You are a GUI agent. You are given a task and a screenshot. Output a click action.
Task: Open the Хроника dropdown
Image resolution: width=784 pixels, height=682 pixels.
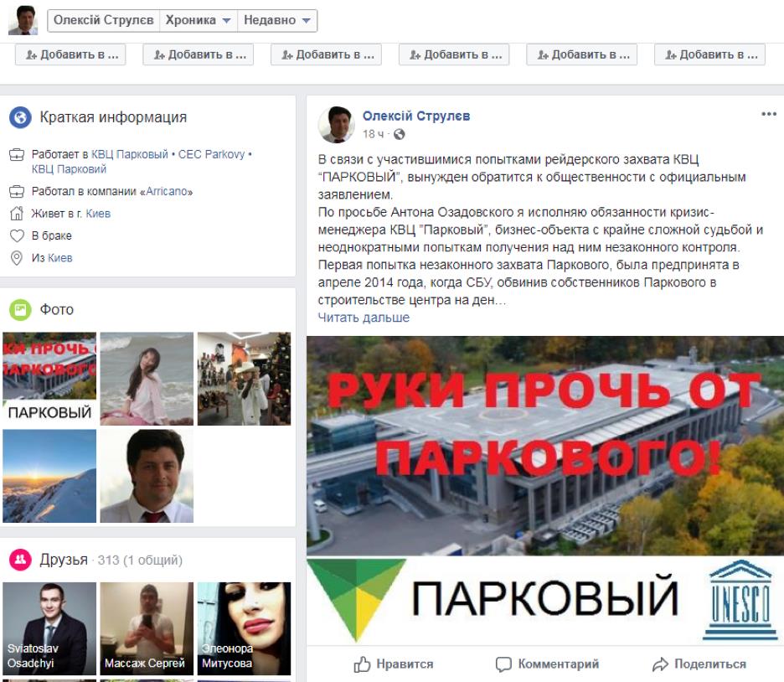point(198,20)
